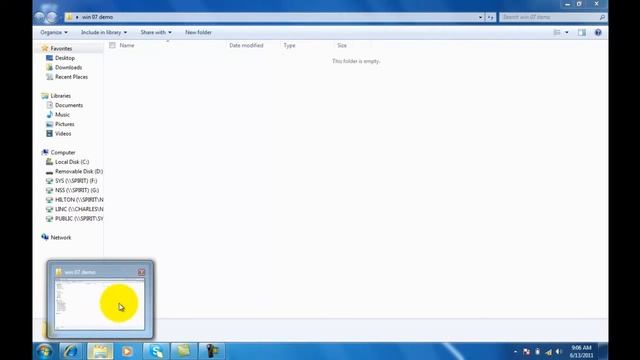The image size is (640, 360).
Task: Click the New folder button
Action: tap(198, 32)
